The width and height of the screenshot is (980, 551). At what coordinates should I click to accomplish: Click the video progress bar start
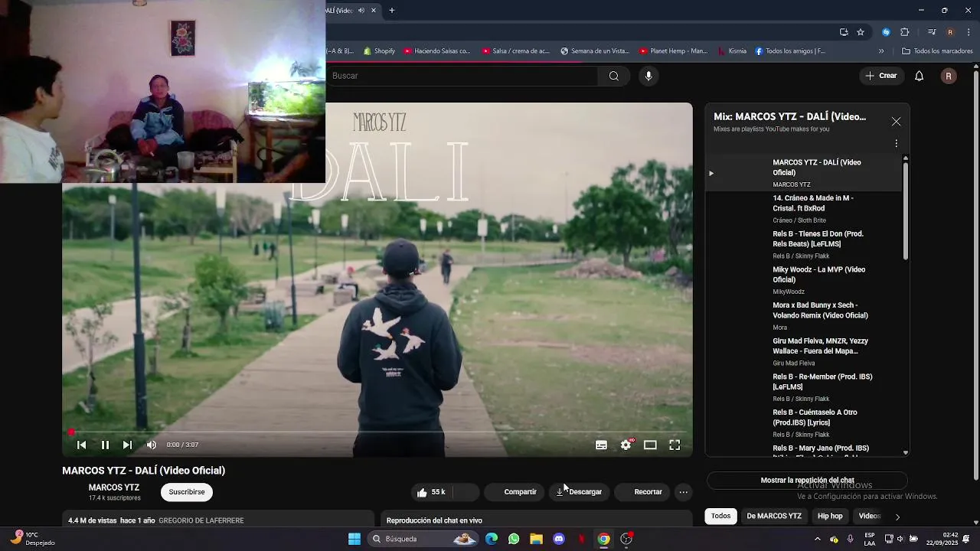[71, 432]
